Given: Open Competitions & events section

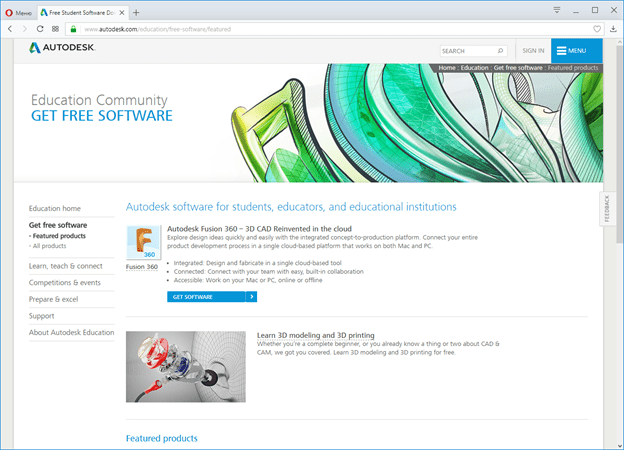Looking at the screenshot, I should [x=64, y=283].
